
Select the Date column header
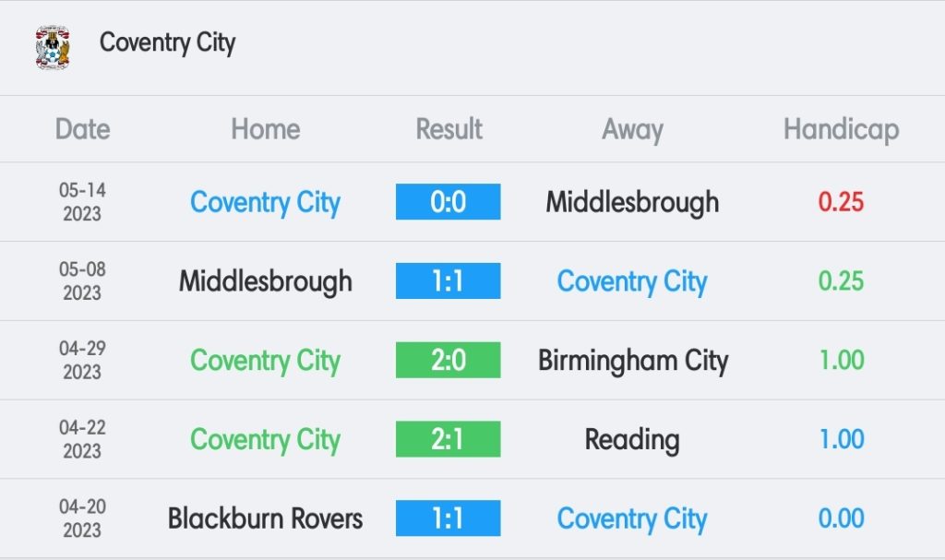pyautogui.click(x=82, y=129)
